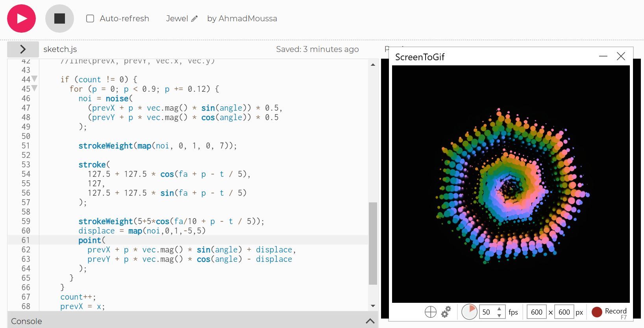Screen dimensions: 644x328
Task: Click ScreenToGif crosshair snap-to-window icon
Action: pos(431,312)
